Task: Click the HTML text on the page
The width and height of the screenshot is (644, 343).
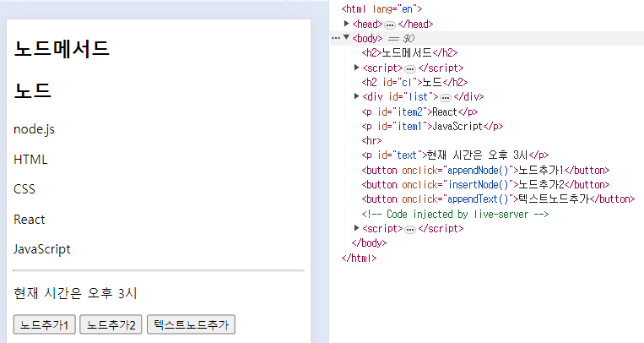Action: tap(30, 159)
